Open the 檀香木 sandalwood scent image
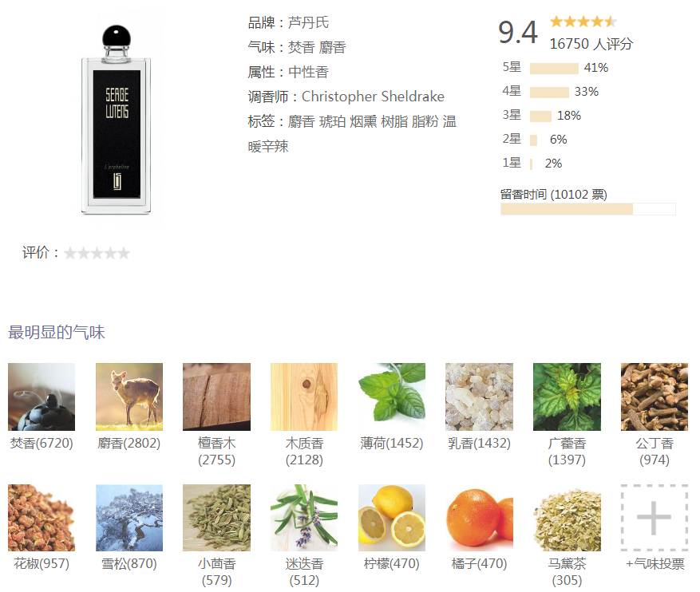 [x=216, y=397]
